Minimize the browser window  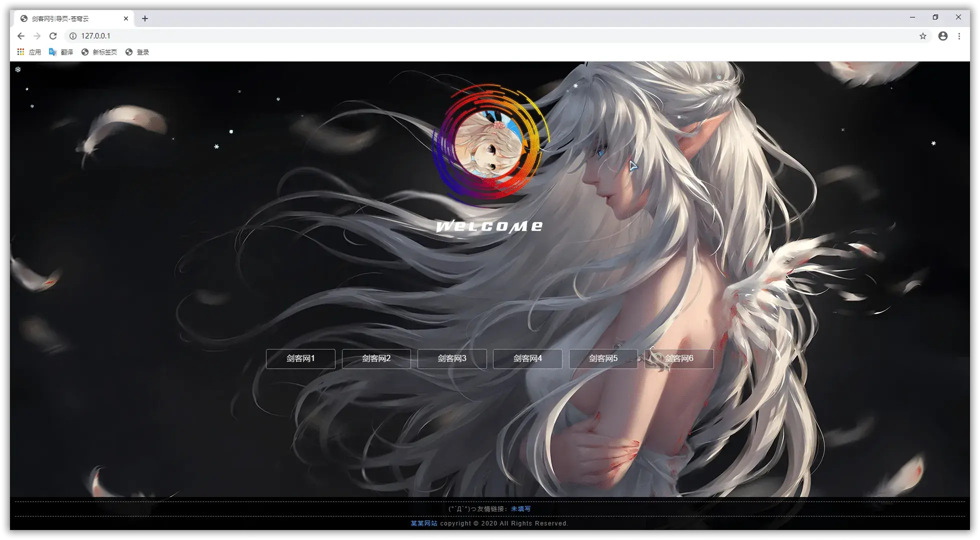912,17
